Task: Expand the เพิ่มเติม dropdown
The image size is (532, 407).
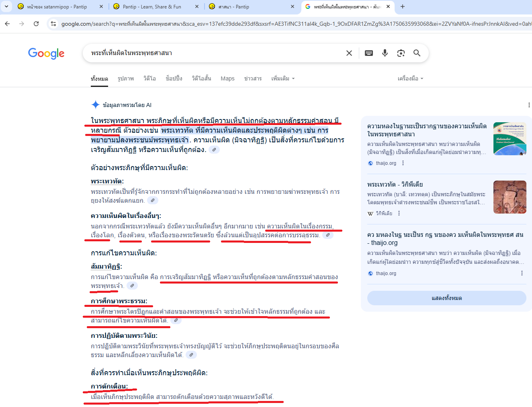Action: (x=283, y=78)
